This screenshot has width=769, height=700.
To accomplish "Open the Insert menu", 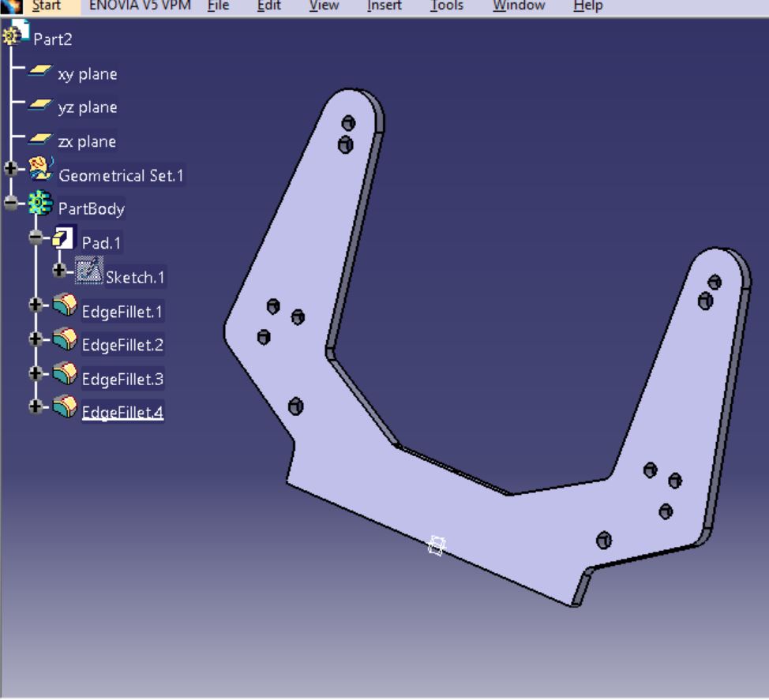I will pos(384,6).
